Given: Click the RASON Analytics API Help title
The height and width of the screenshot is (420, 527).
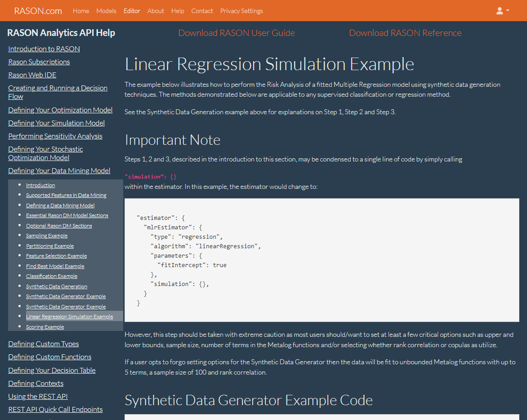Looking at the screenshot, I should (61, 32).
